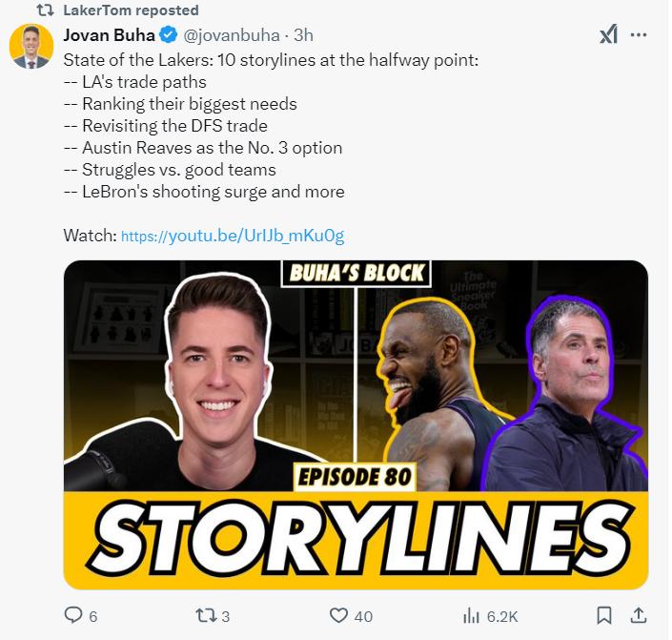Click the reply comment icon

[x=73, y=614]
